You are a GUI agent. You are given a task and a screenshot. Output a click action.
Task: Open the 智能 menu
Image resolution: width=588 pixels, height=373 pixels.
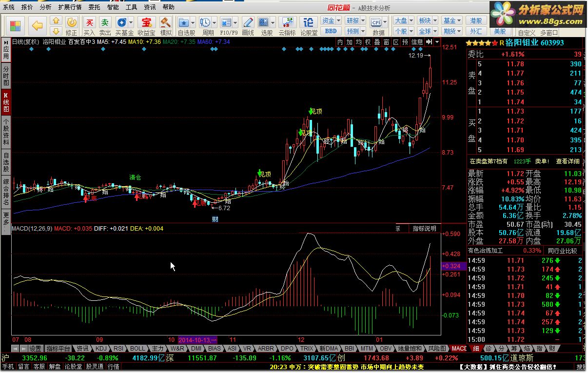tap(113, 7)
